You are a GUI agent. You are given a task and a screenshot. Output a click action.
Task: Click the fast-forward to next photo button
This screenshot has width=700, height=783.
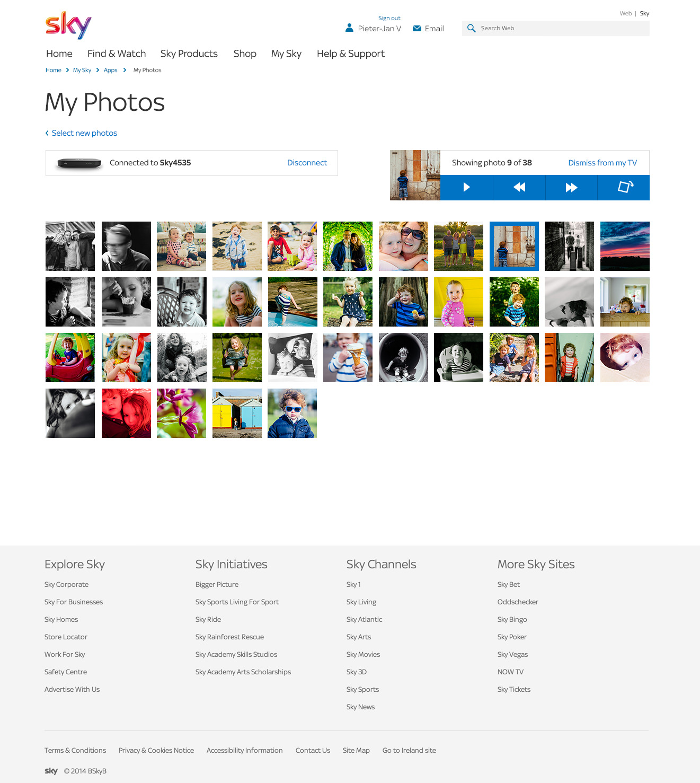(571, 187)
